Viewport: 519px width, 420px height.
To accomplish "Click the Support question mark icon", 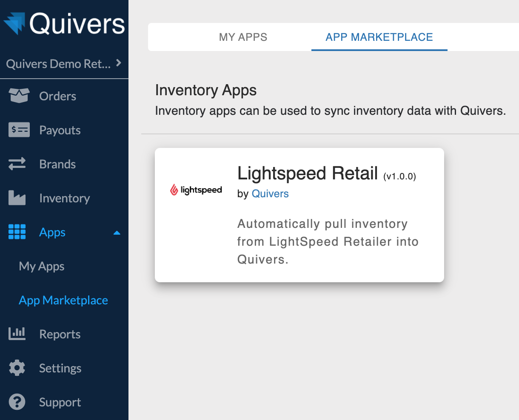I will [17, 402].
